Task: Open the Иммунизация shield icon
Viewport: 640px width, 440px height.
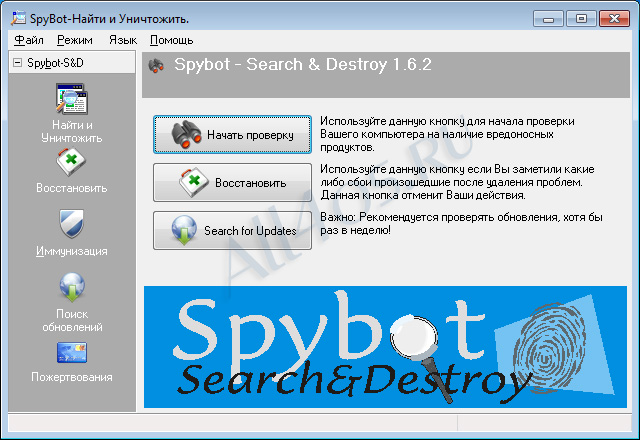Action: (72, 223)
